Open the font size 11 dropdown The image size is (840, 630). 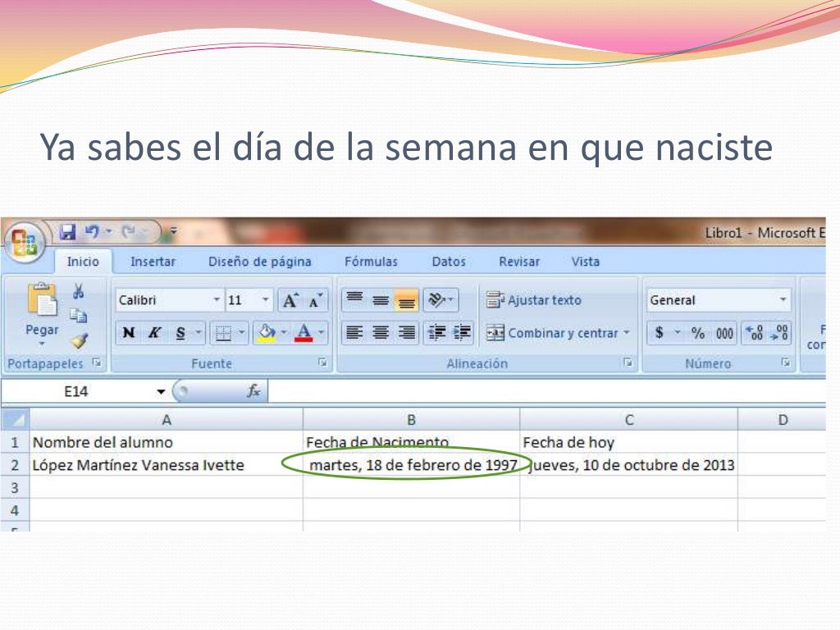pyautogui.click(x=265, y=300)
